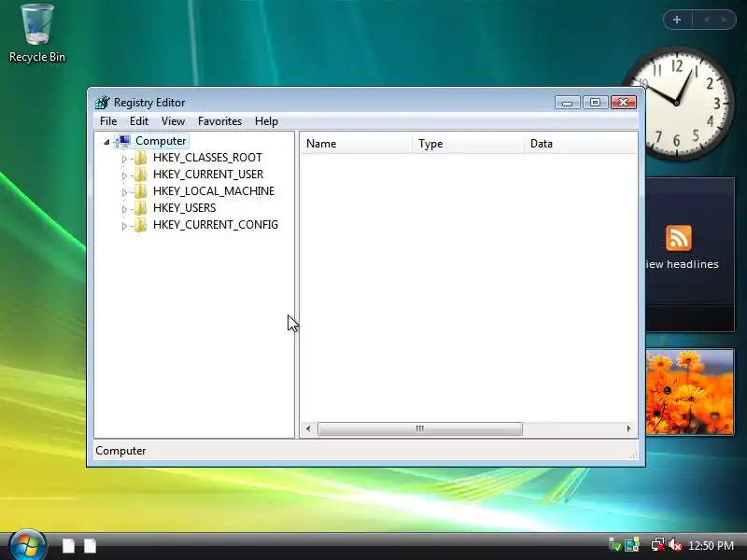747x560 pixels.
Task: Maximize the Registry Editor window
Action: click(x=595, y=103)
